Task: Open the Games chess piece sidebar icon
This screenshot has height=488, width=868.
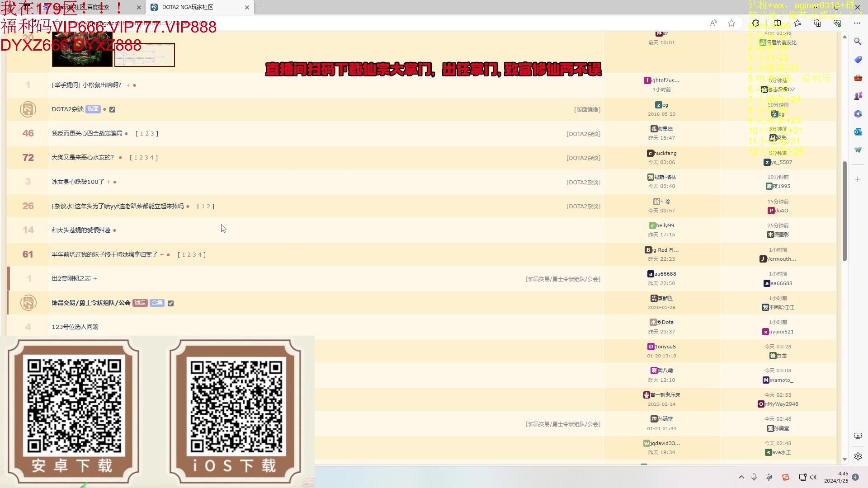Action: point(858,96)
